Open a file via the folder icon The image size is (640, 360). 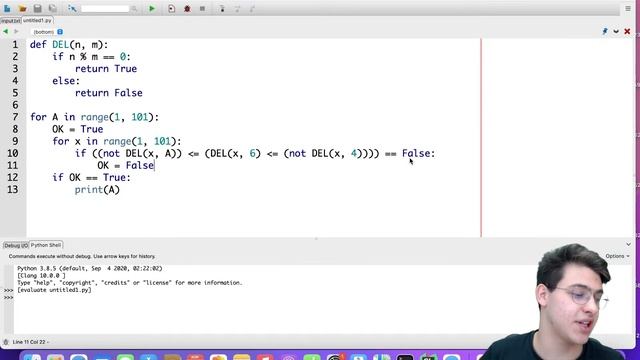click(22, 9)
